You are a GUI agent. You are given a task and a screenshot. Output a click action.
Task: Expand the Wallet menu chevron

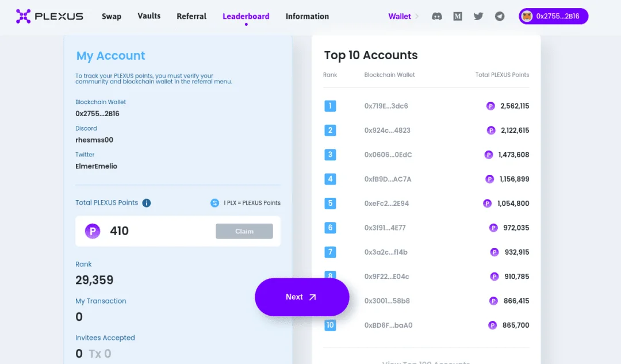417,16
